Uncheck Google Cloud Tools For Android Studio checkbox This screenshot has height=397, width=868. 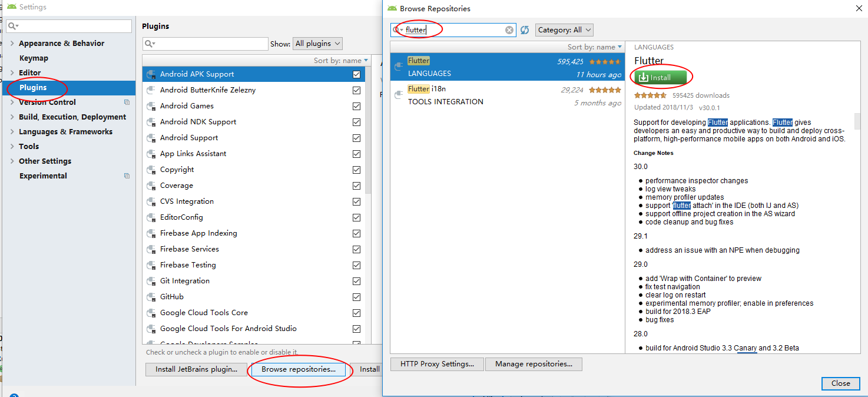coord(356,329)
